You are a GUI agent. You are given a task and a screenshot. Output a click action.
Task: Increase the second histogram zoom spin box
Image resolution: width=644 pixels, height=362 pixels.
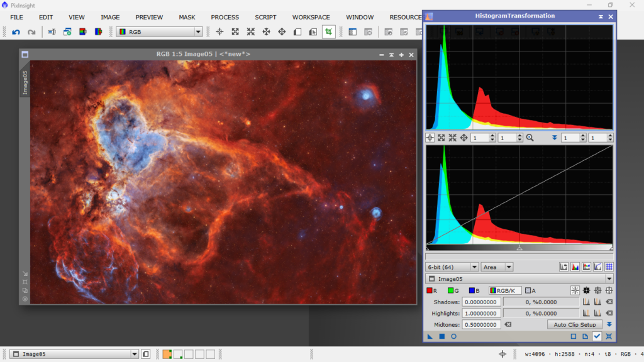(519, 136)
